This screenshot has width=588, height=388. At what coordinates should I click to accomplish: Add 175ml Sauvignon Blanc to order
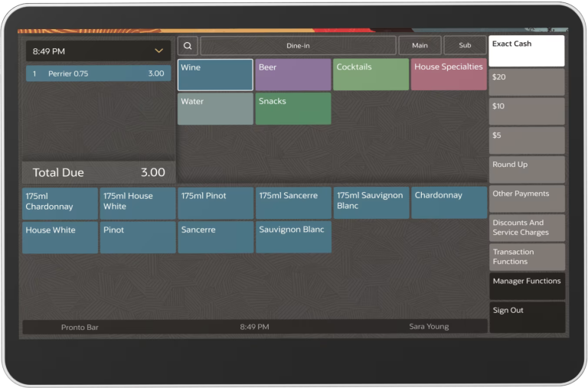coord(371,203)
